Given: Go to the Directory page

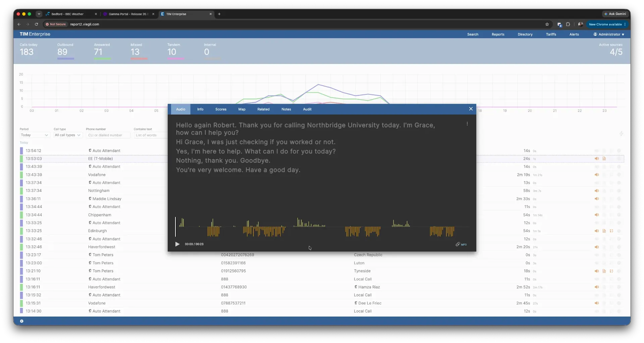Looking at the screenshot, I should coord(525,35).
